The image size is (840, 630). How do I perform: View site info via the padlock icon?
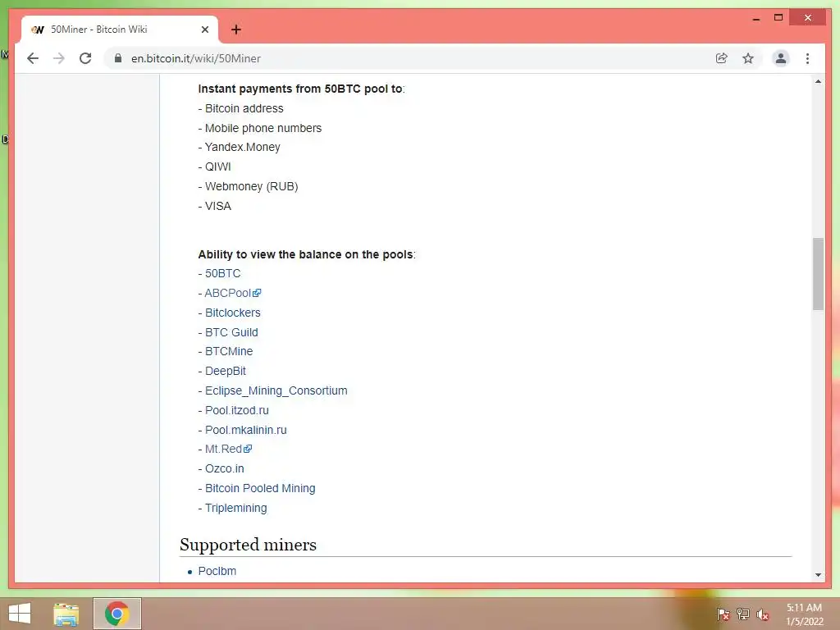tap(118, 58)
